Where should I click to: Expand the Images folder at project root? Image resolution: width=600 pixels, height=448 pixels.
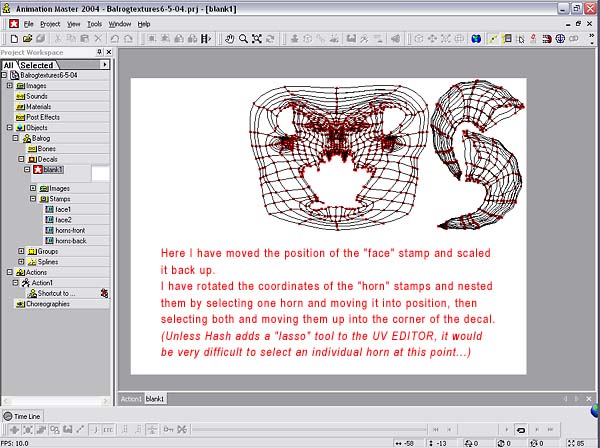9,85
